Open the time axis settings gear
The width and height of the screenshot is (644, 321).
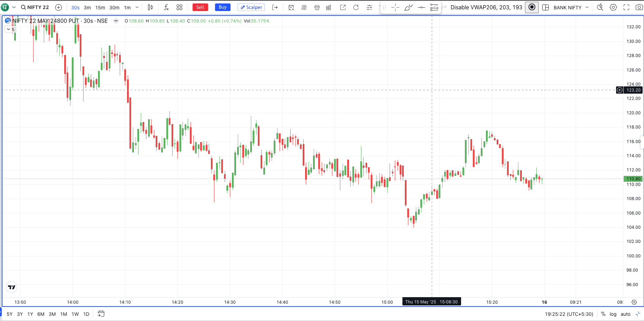click(634, 302)
